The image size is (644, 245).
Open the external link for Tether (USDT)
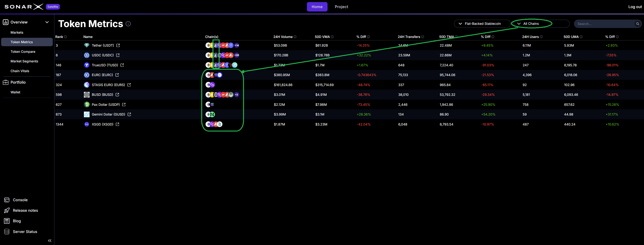pyautogui.click(x=118, y=45)
